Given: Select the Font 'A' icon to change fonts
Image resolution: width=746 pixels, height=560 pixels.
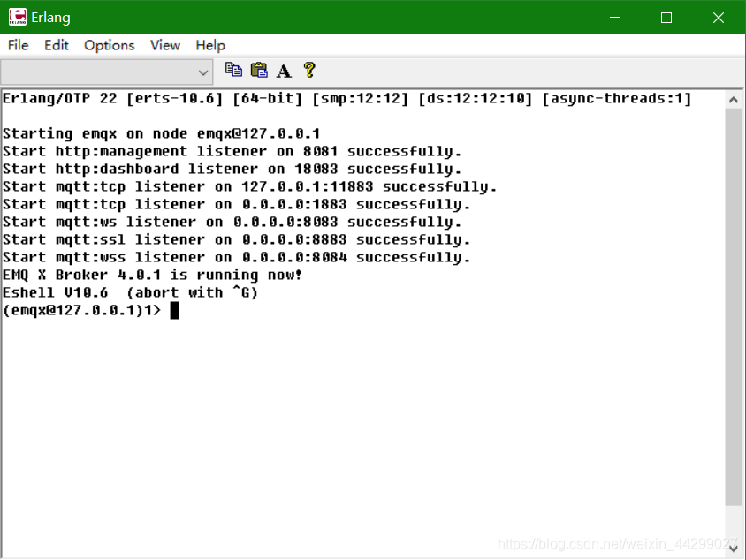Looking at the screenshot, I should point(283,71).
